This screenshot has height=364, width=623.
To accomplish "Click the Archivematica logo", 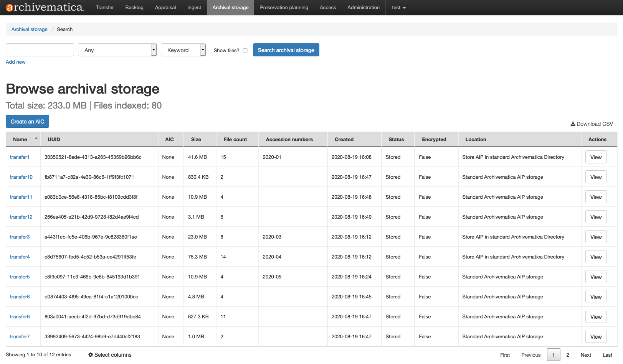I will (x=43, y=7).
